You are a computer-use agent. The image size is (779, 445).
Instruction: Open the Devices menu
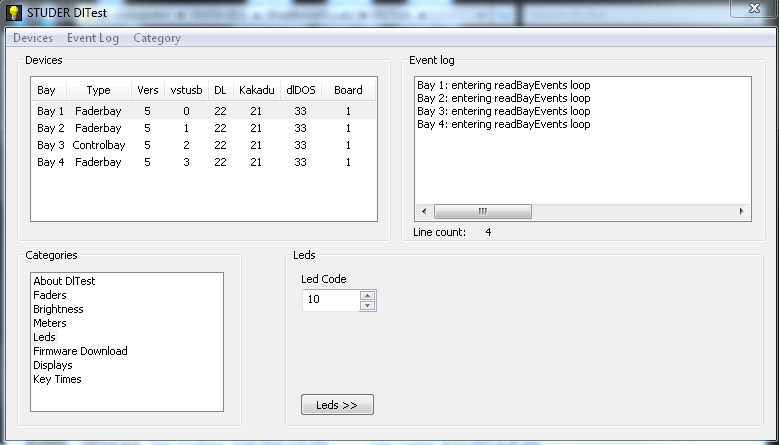coord(33,38)
